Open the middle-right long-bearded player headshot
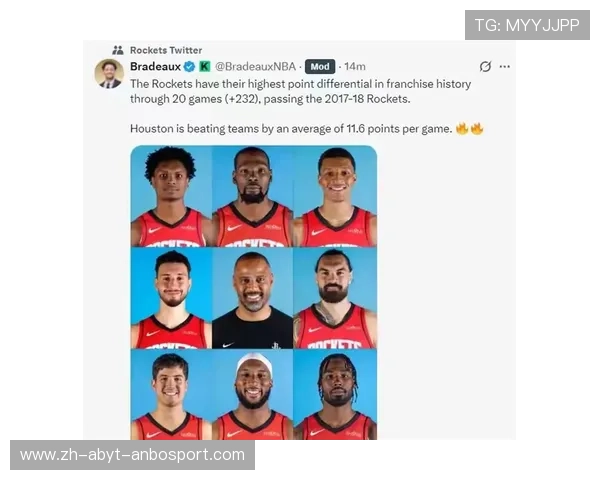The width and height of the screenshot is (600, 480). tap(335, 298)
